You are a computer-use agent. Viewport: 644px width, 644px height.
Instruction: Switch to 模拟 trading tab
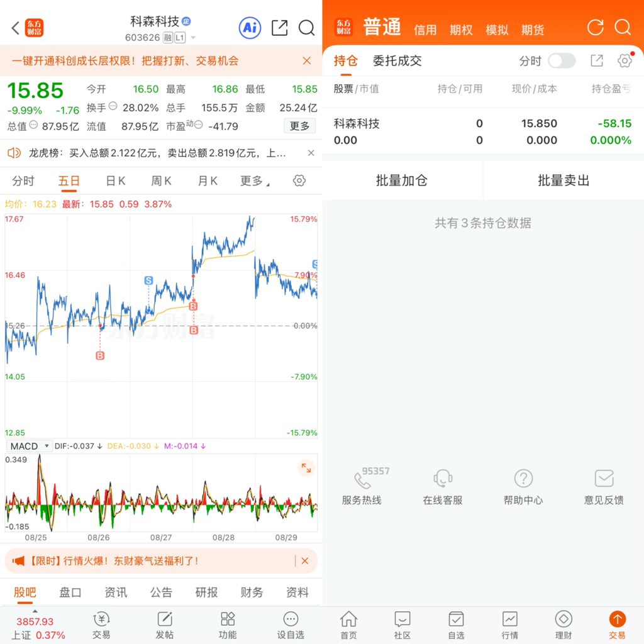pos(497,30)
